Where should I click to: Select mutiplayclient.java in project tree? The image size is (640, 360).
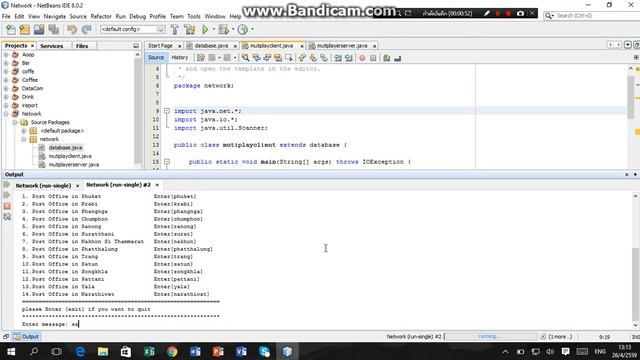point(70,156)
